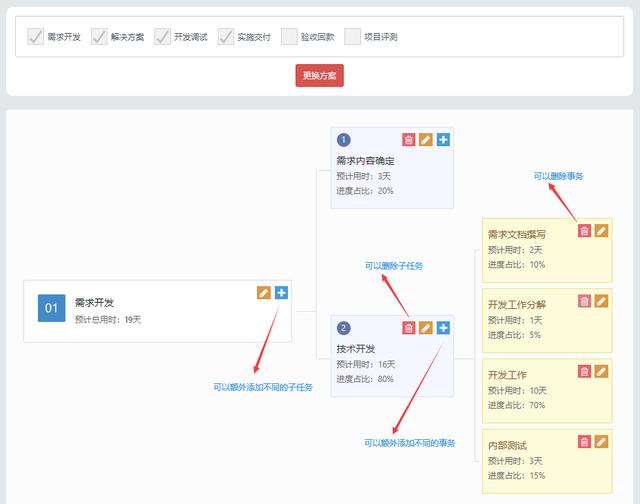Delete the 需求文档撰写 item

pyautogui.click(x=584, y=231)
